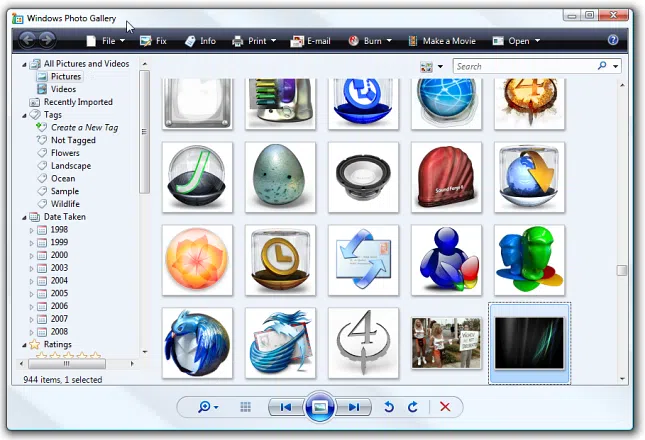Collapse the Date Taken section
The width and height of the screenshot is (645, 440).
(24, 218)
